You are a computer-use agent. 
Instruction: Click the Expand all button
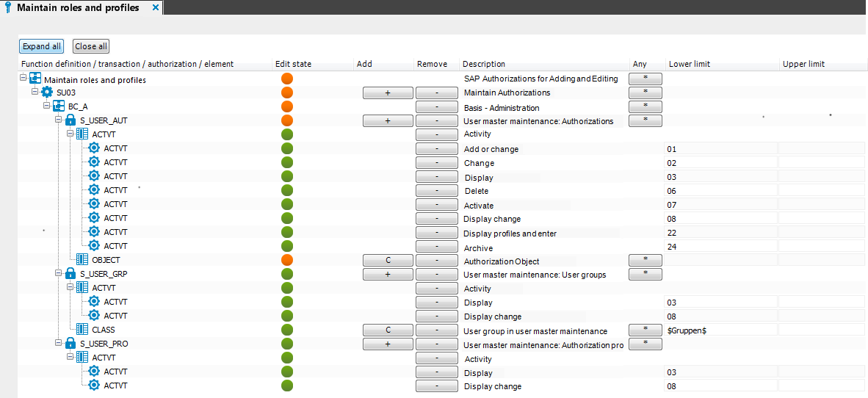click(x=42, y=46)
